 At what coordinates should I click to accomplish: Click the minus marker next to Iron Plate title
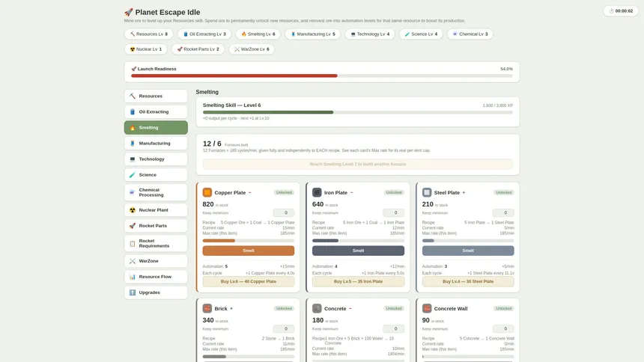pyautogui.click(x=351, y=192)
